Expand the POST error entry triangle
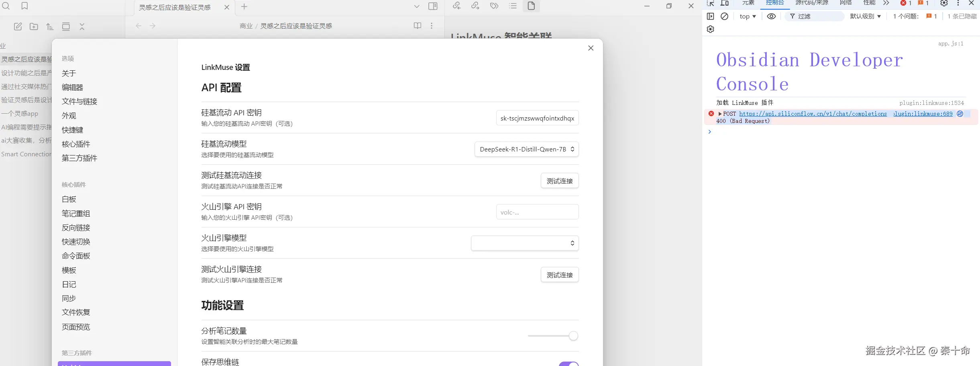 (x=720, y=114)
